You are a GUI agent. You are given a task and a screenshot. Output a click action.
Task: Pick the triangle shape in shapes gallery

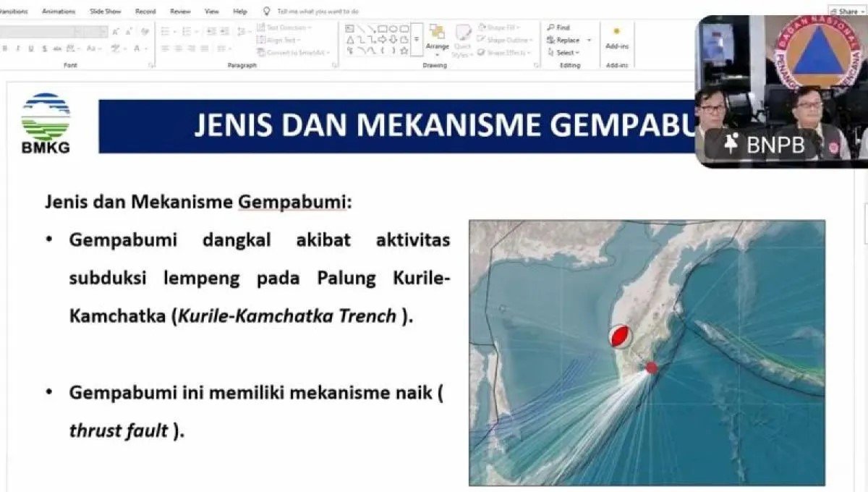pyautogui.click(x=350, y=39)
